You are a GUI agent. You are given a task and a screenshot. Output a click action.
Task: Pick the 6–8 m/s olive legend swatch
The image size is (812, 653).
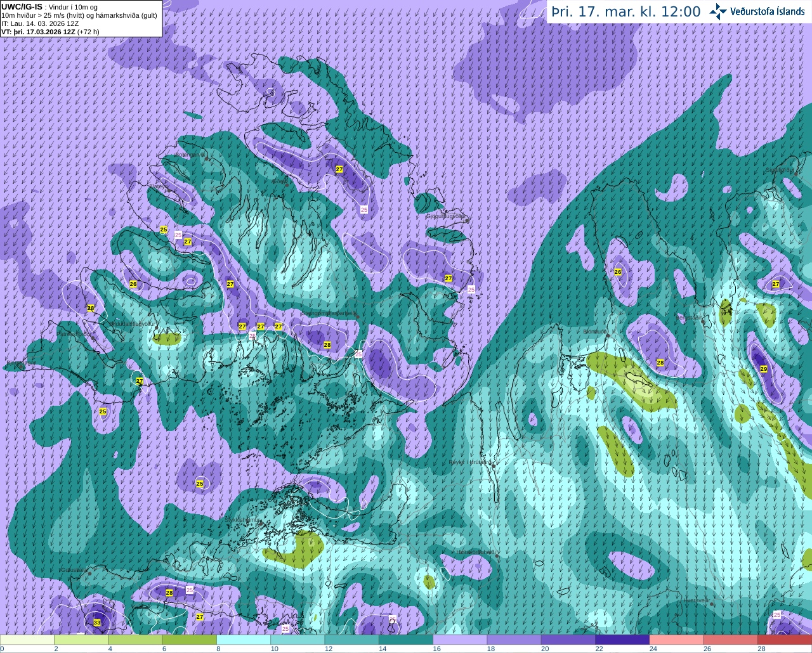point(190,640)
